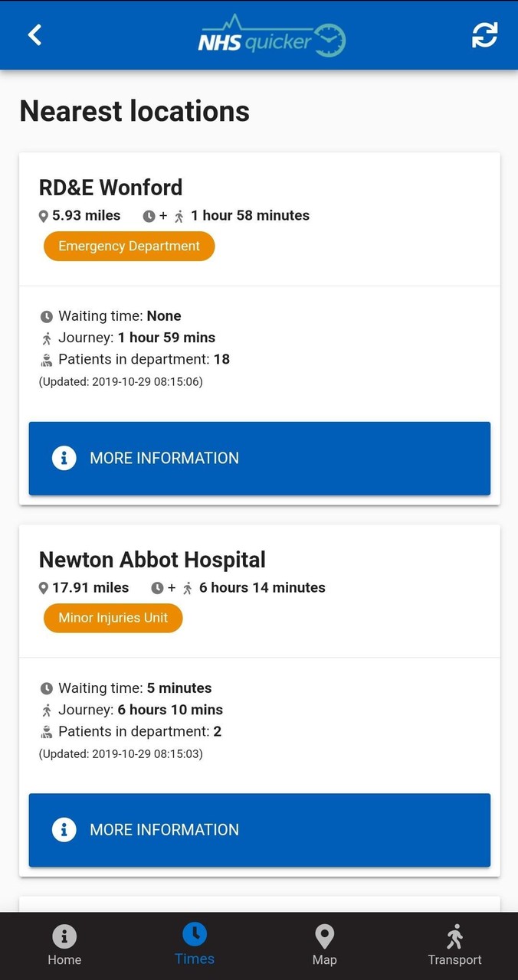Viewport: 518px width, 980px height.
Task: Open MORE INFORMATION for Newton Abbot Hospital
Action: point(259,830)
